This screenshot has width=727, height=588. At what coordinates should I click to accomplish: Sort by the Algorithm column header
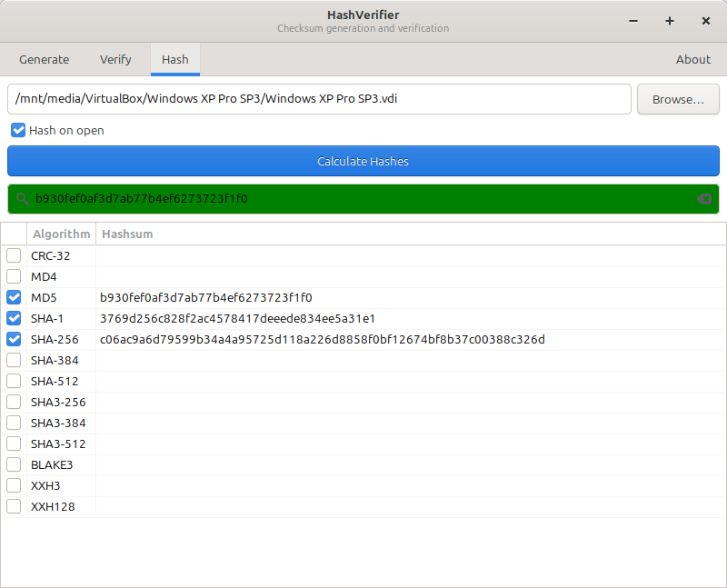point(61,234)
